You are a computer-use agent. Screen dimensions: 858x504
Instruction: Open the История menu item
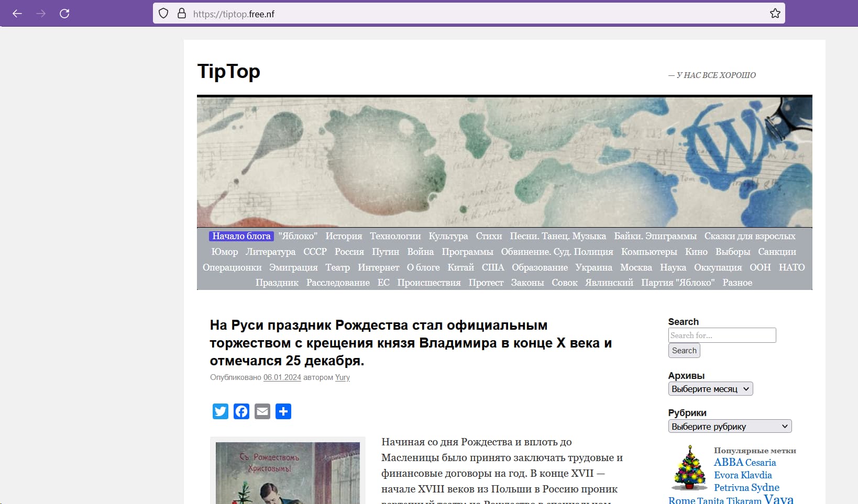tap(344, 236)
